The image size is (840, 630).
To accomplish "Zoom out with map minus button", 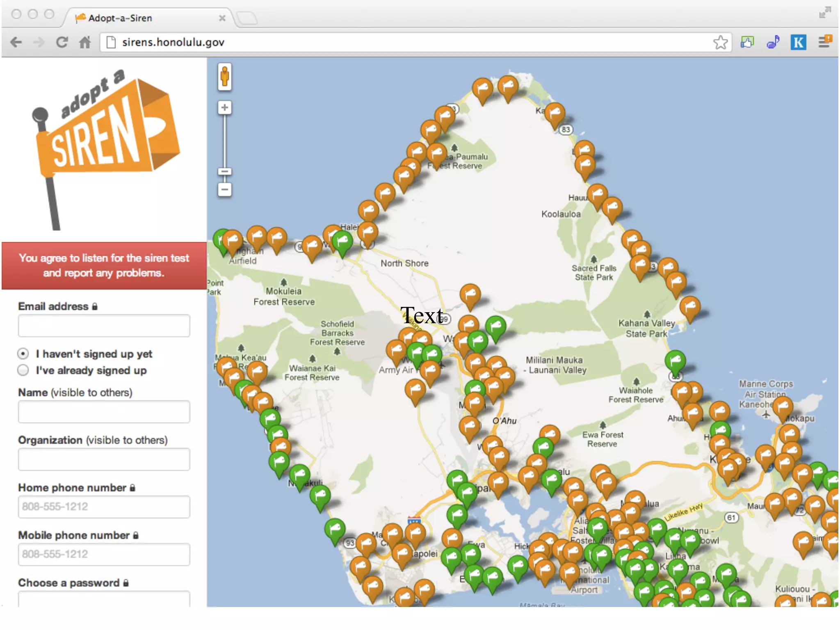I will click(x=224, y=189).
